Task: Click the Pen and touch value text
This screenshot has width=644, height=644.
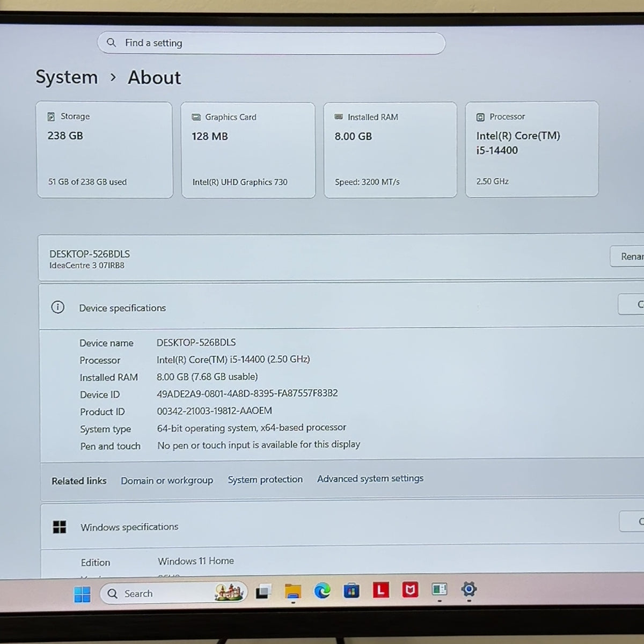Action: coord(259,445)
